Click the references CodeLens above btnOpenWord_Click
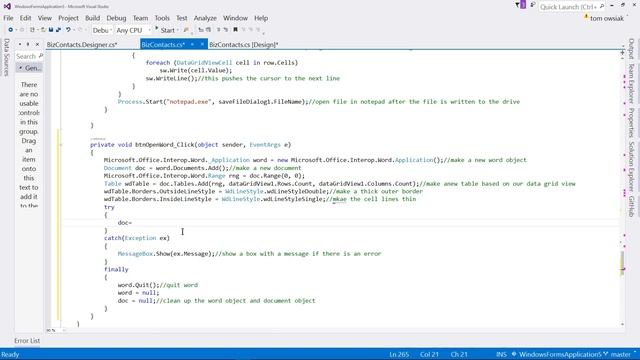The height and width of the screenshot is (360, 640). [x=98, y=139]
